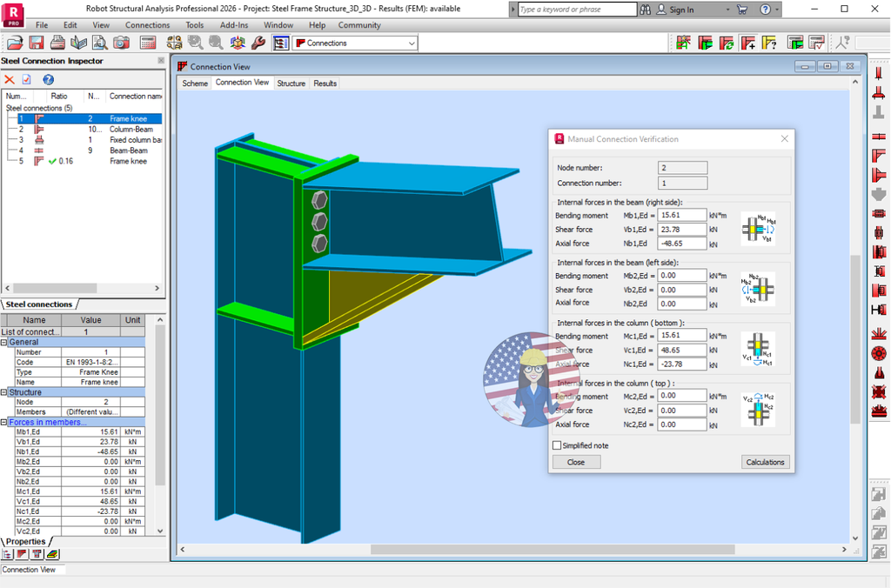Viewport: 891px width, 588px height.
Task: Open the Connections layout dropdown list
Action: click(x=409, y=42)
